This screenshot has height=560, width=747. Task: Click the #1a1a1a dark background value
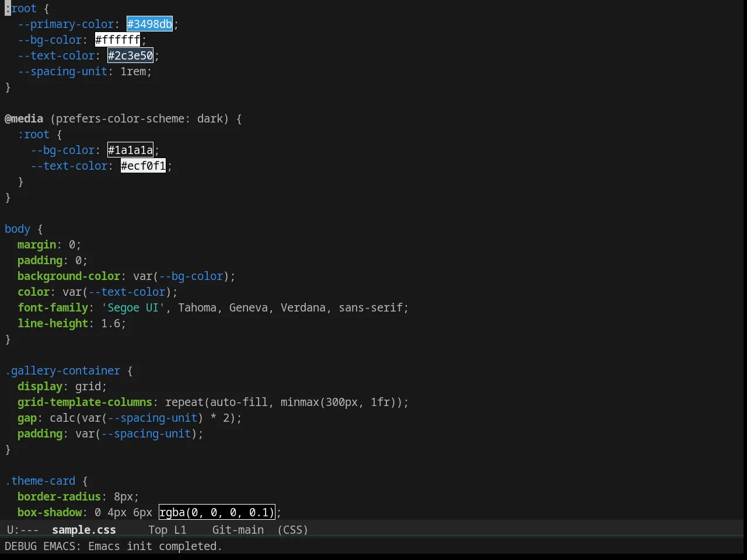click(x=131, y=150)
